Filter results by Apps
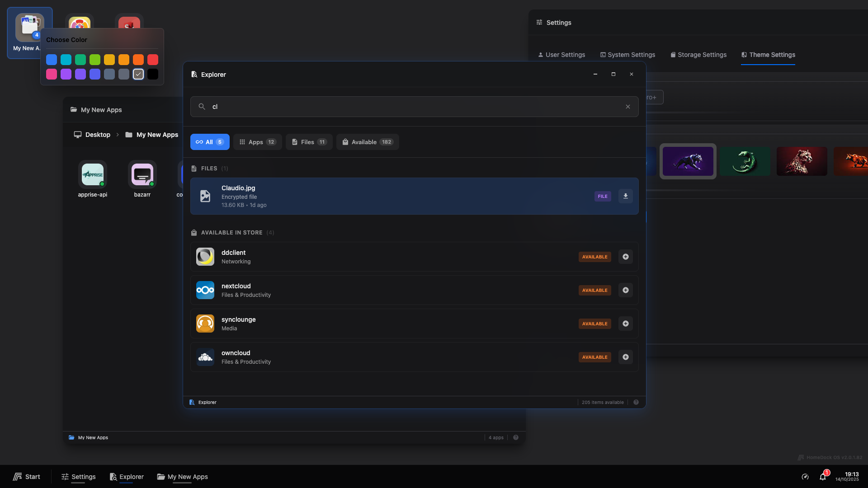 tap(258, 142)
